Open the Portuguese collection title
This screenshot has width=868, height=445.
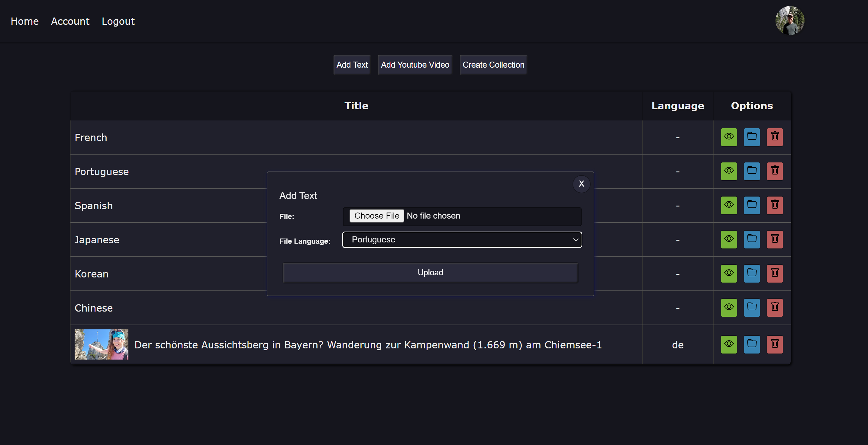pos(102,172)
